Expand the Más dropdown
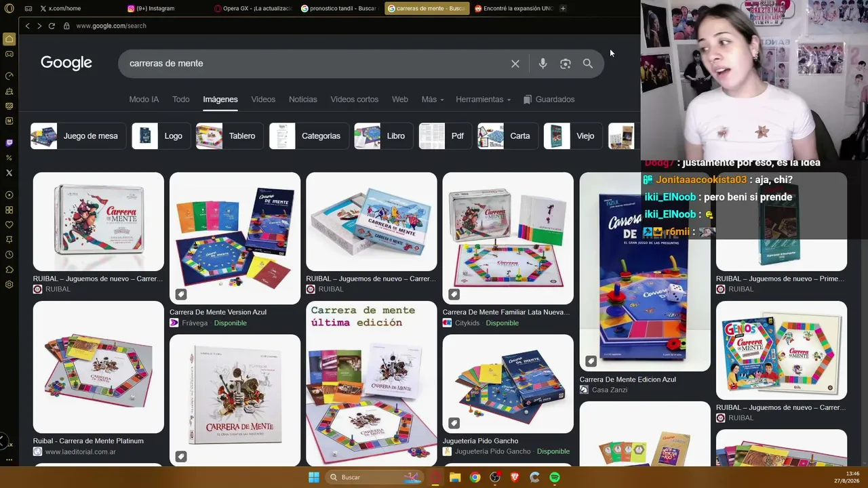 [433, 100]
